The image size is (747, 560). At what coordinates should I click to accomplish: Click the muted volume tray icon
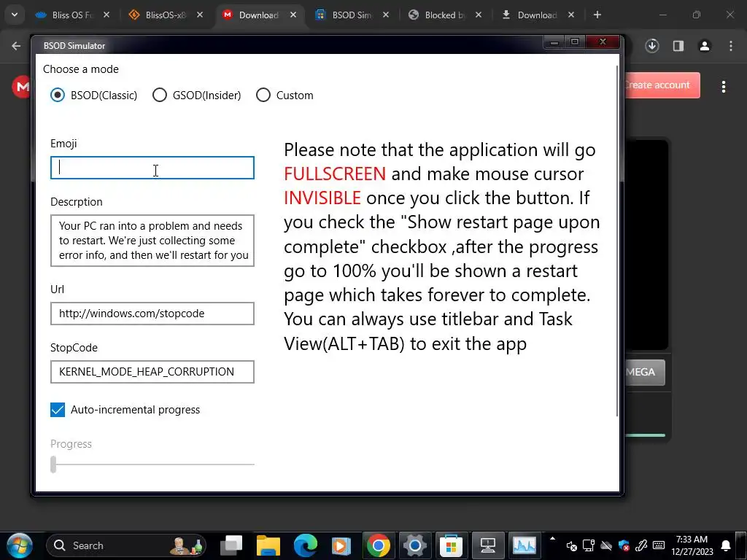click(x=572, y=545)
